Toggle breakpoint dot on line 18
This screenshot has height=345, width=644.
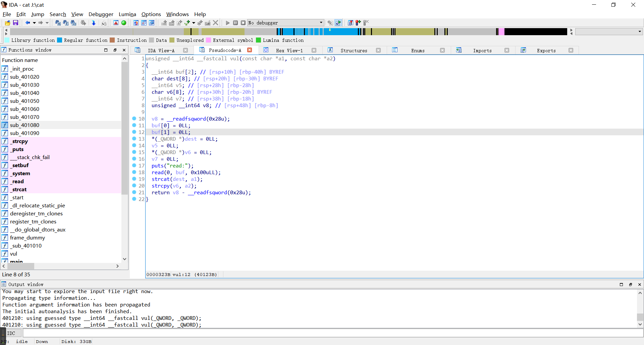pos(134,172)
